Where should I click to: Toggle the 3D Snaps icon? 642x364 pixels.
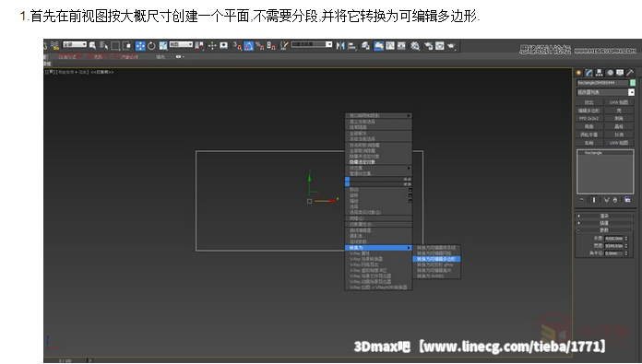tap(237, 46)
